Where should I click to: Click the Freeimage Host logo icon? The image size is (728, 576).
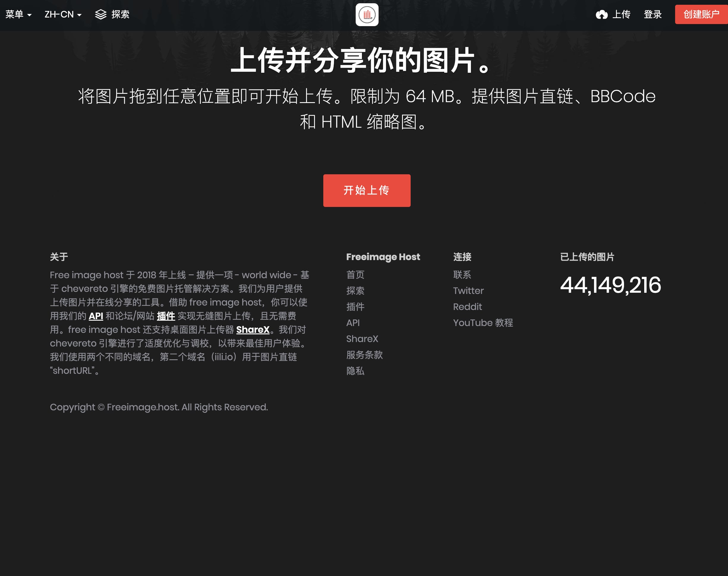point(367,15)
